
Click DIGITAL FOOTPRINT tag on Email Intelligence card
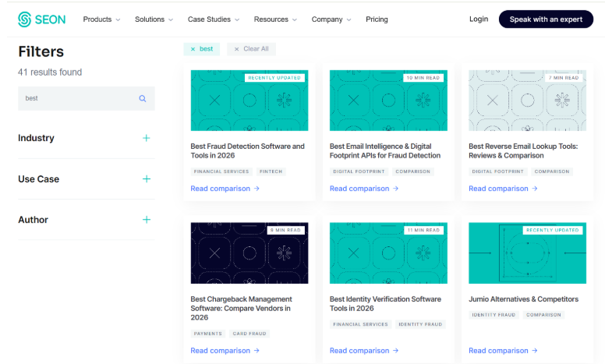tap(359, 171)
